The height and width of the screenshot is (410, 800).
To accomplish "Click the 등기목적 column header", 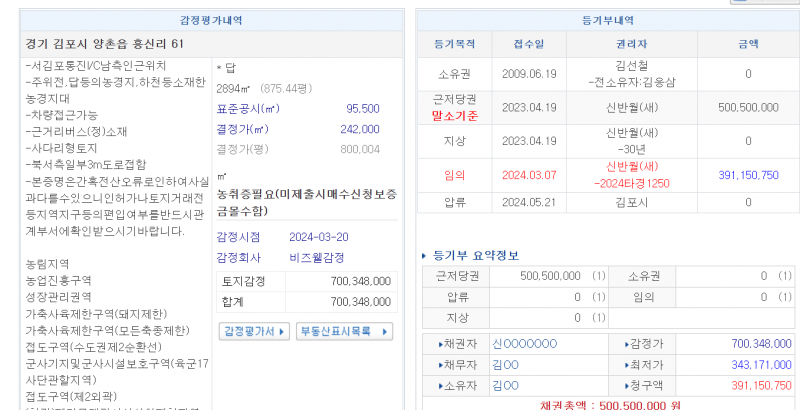I will pyautogui.click(x=456, y=44).
